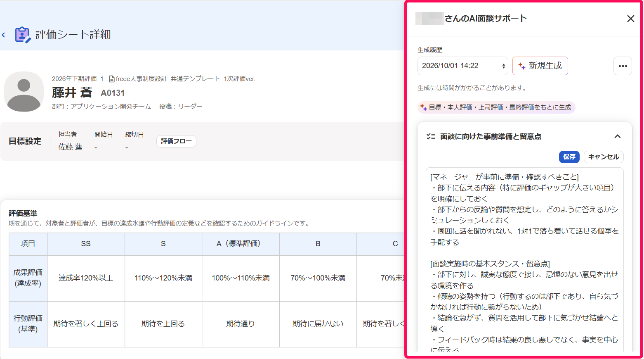644x359 pixels.
Task: Open the three-dot more options menu
Action: pyautogui.click(x=623, y=66)
